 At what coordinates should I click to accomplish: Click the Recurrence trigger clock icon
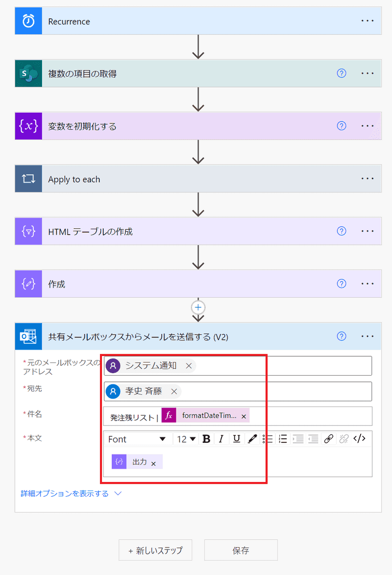click(x=28, y=21)
